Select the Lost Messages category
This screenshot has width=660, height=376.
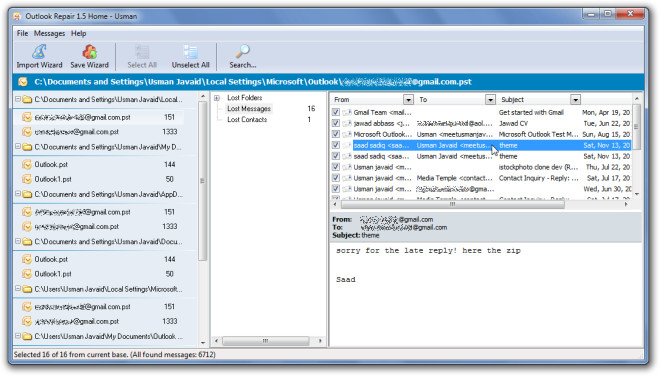tap(249, 109)
